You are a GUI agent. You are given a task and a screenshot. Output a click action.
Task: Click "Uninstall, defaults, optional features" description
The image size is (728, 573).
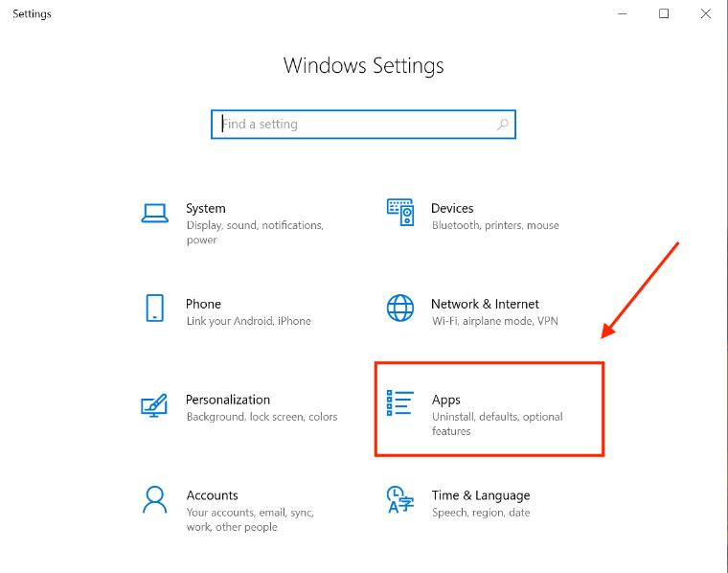(497, 424)
